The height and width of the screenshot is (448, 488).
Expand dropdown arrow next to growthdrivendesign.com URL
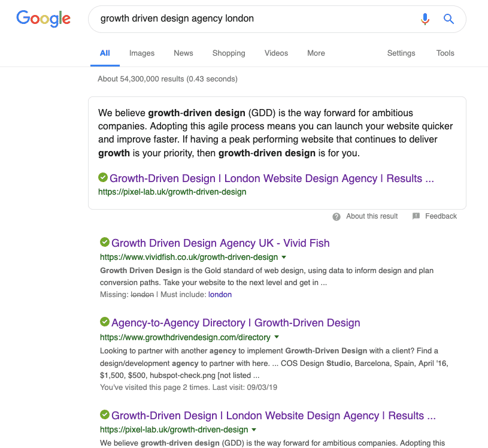tap(277, 337)
